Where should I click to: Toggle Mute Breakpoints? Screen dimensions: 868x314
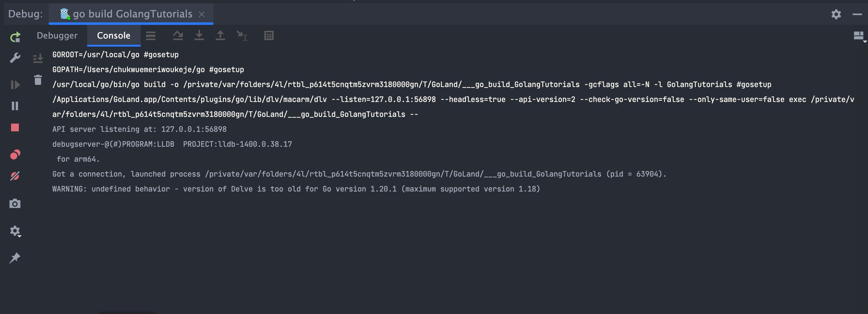[15, 176]
